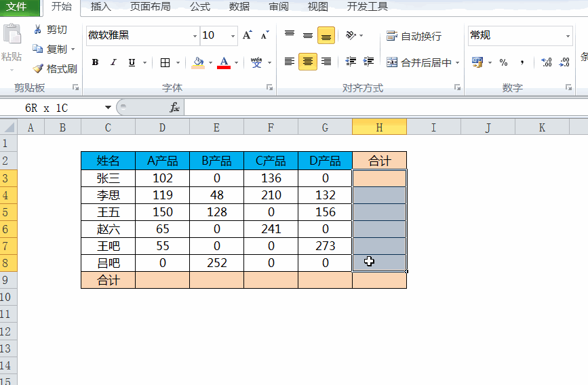Image resolution: width=588 pixels, height=385 pixels.
Task: Switch to the 视图 View tab
Action: [318, 7]
